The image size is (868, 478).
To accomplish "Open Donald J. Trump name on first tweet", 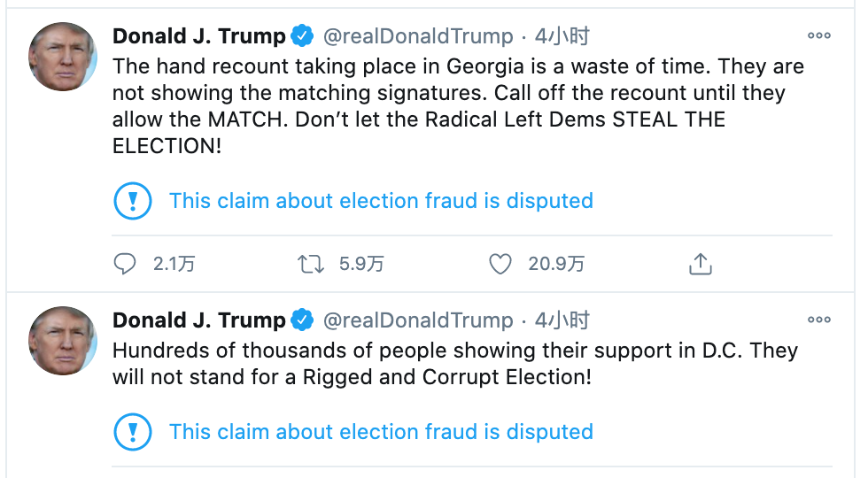I will click(x=199, y=36).
